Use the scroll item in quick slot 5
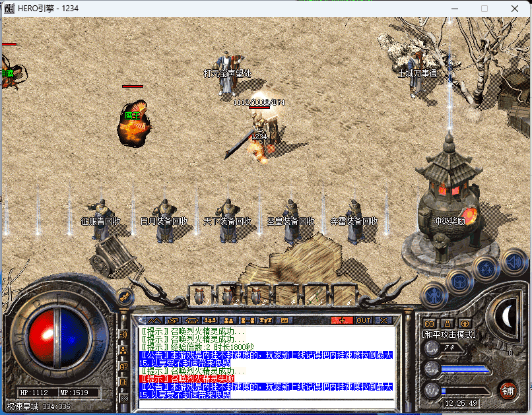The width and height of the screenshot is (532, 415). click(314, 296)
